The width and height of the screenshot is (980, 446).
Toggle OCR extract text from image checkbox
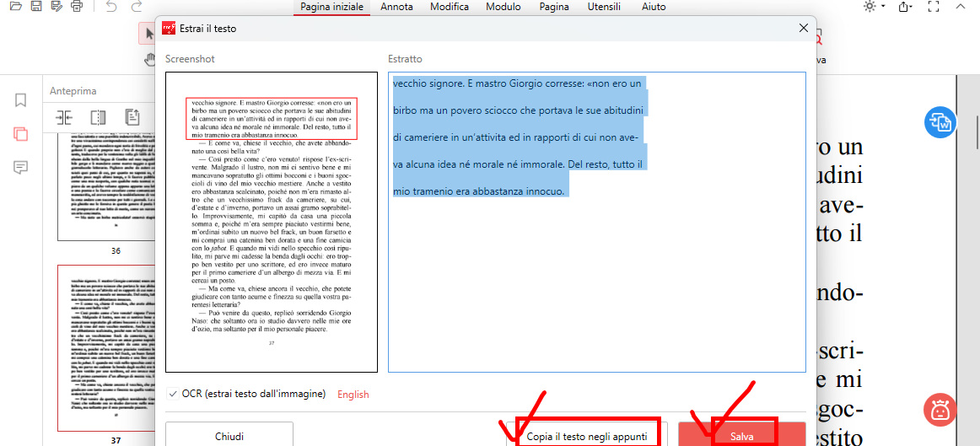point(173,394)
